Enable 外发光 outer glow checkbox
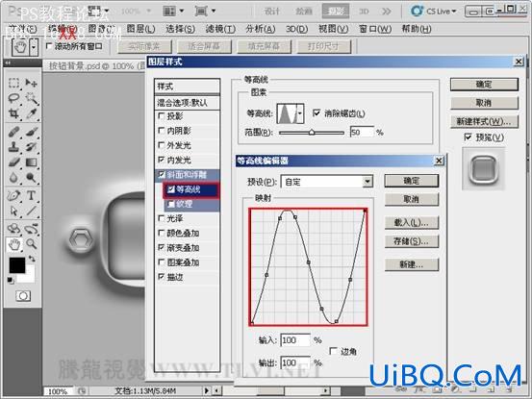The width and height of the screenshot is (532, 399). [162, 145]
